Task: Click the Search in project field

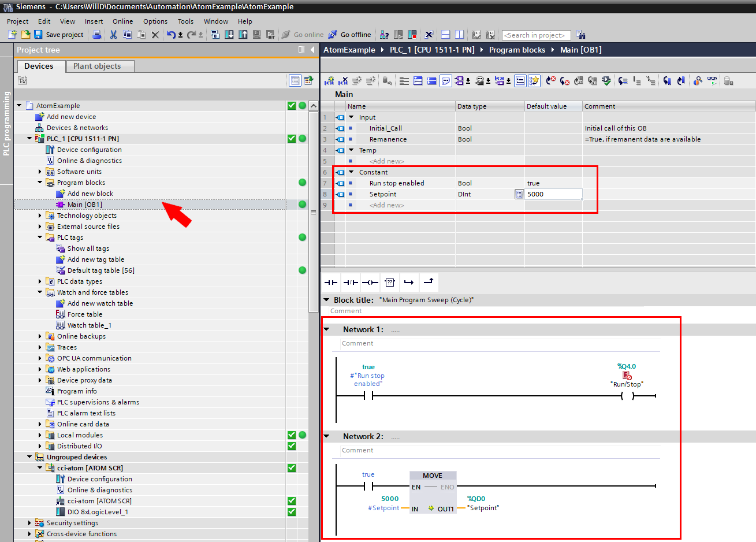Action: tap(536, 35)
